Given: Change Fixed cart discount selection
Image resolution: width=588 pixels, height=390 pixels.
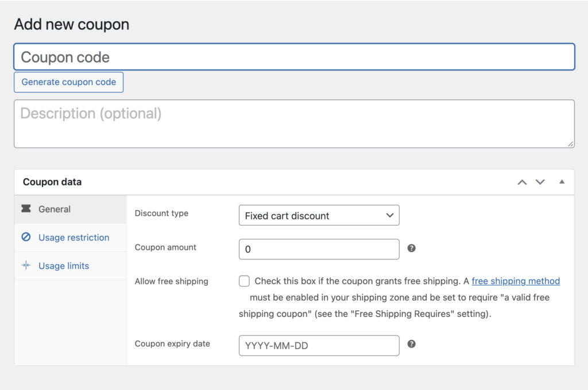Looking at the screenshot, I should point(319,215).
